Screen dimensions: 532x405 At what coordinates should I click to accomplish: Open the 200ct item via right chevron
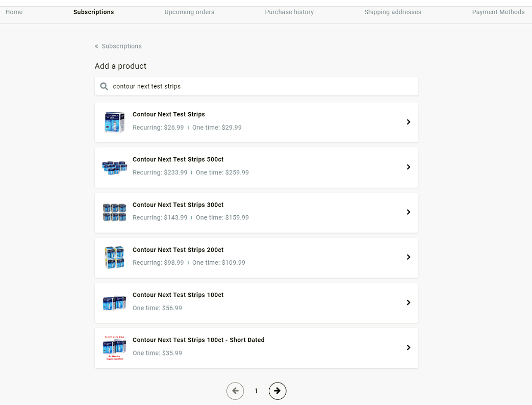[408, 258]
